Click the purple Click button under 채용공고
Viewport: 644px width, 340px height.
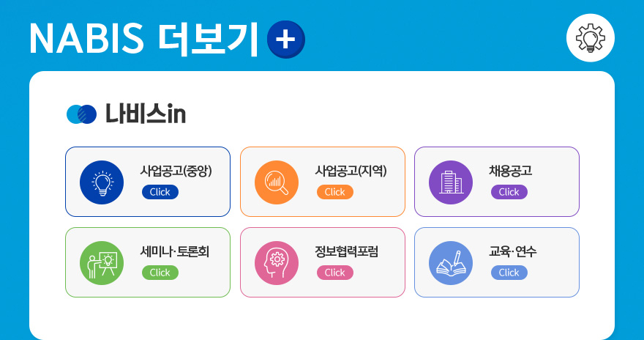tap(509, 192)
